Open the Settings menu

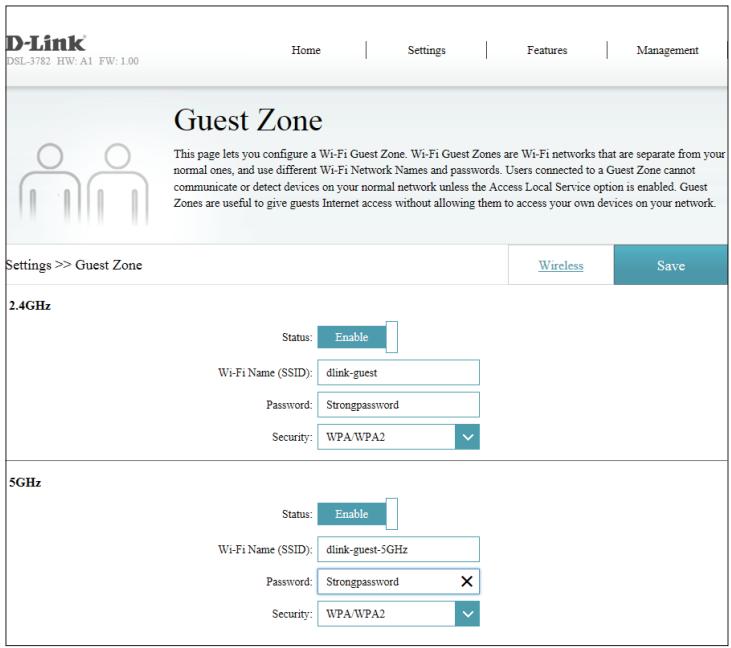[427, 50]
